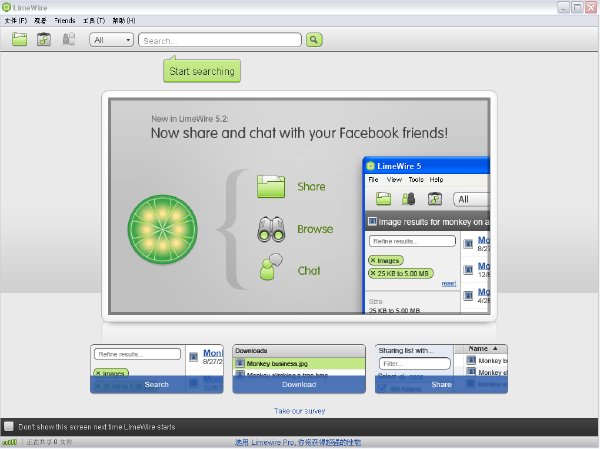The height and width of the screenshot is (449, 600).
Task: Open the Take our survey link
Action: click(x=299, y=411)
